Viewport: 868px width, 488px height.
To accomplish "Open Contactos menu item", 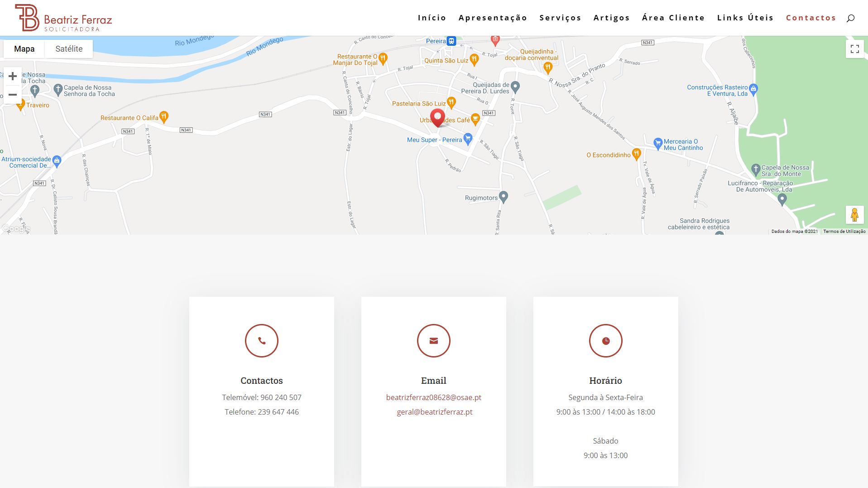I will coord(811,18).
